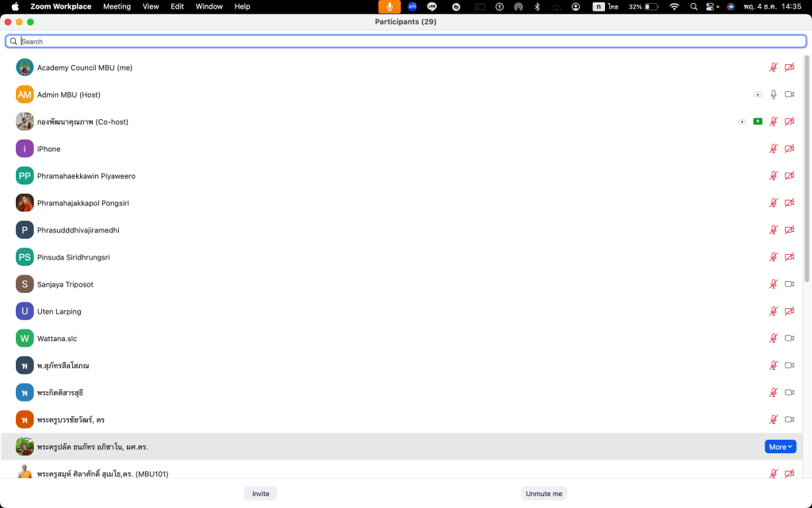Click Uten Larping's muted microphone icon

click(x=773, y=311)
